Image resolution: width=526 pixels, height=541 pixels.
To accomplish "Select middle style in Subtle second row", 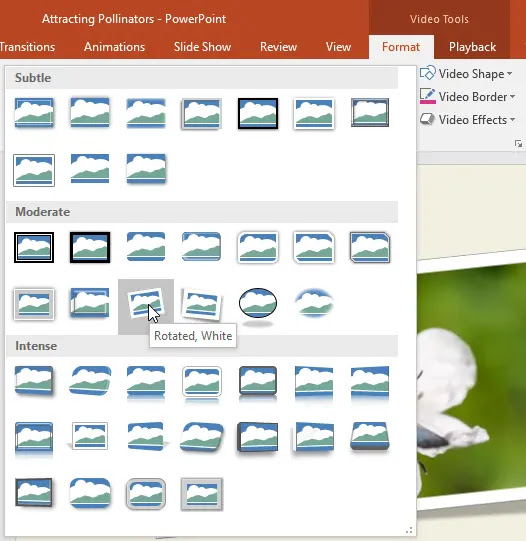I will pyautogui.click(x=90, y=168).
